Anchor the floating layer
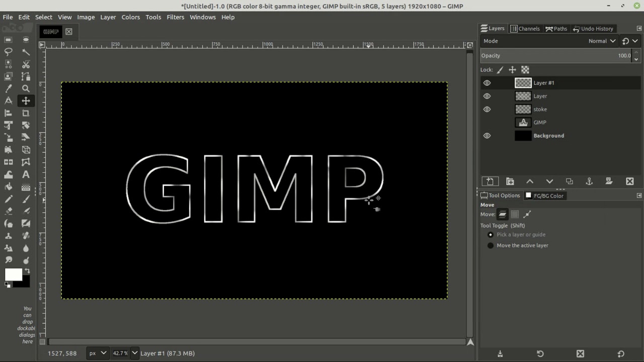644x362 pixels. [x=589, y=182]
